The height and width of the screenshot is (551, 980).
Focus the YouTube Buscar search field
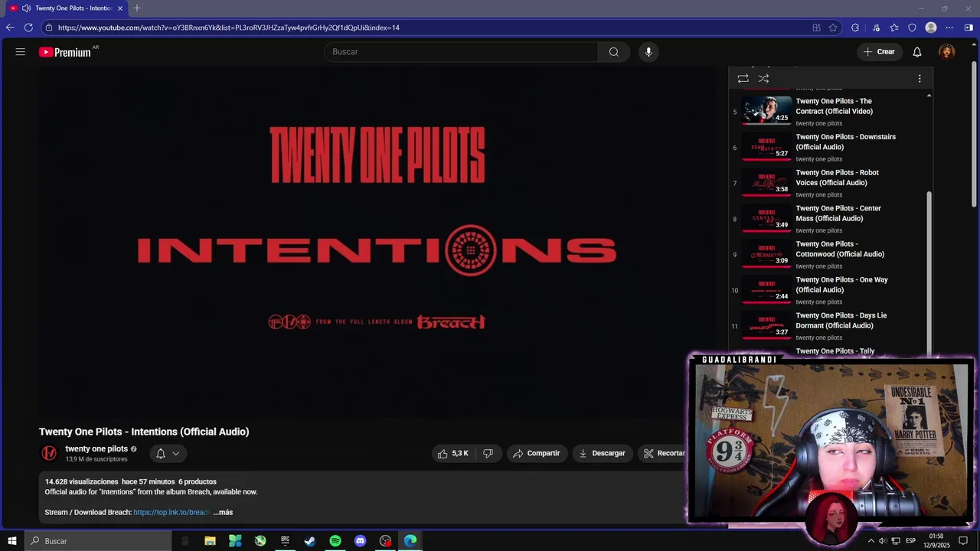(461, 52)
